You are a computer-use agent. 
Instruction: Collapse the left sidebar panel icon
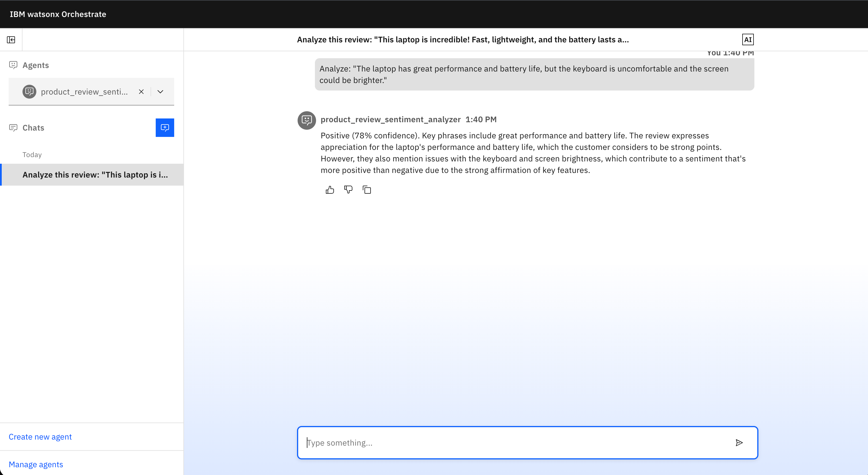(11, 40)
